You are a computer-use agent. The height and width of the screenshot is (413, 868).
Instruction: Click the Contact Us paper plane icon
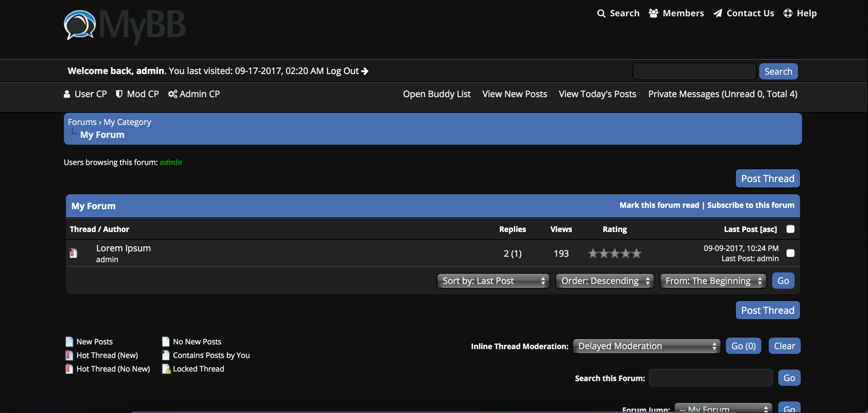[717, 13]
